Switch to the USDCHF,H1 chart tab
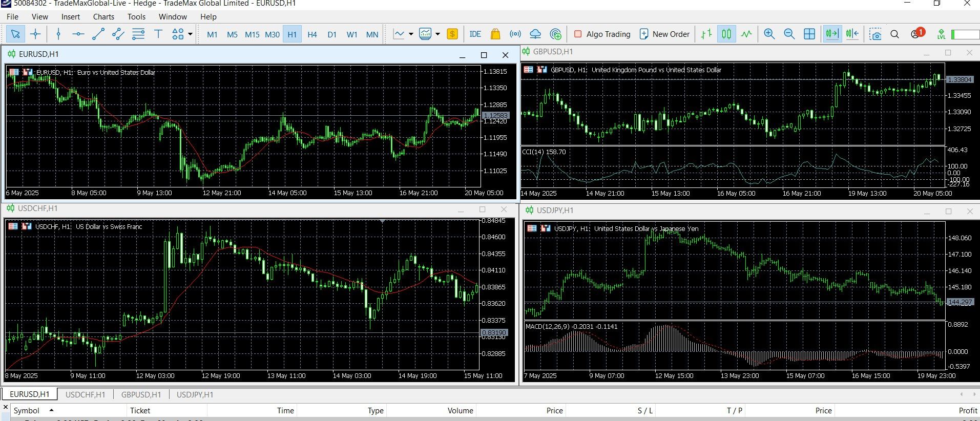Screen dimensions: 980x421 [x=85, y=394]
